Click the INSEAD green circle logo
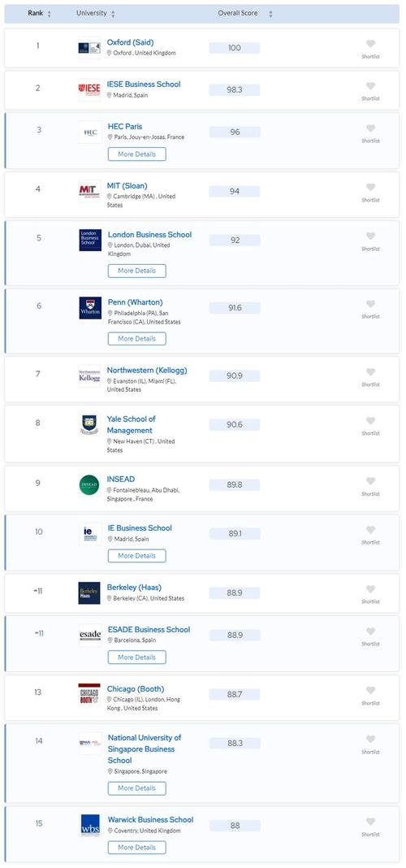This screenshot has height=868, width=406. tap(89, 485)
